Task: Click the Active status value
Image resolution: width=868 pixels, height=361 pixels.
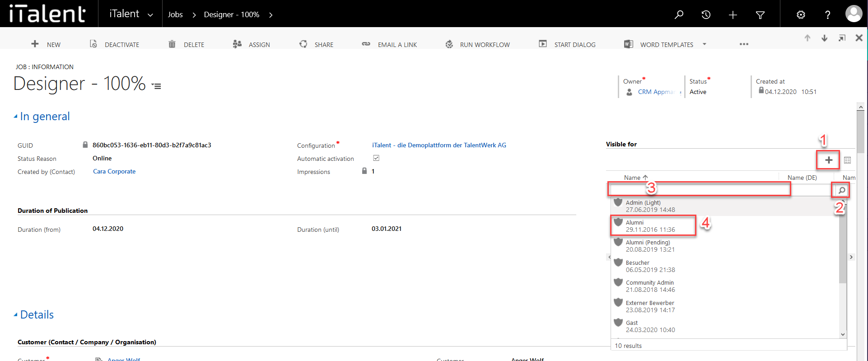Action: pyautogui.click(x=698, y=92)
